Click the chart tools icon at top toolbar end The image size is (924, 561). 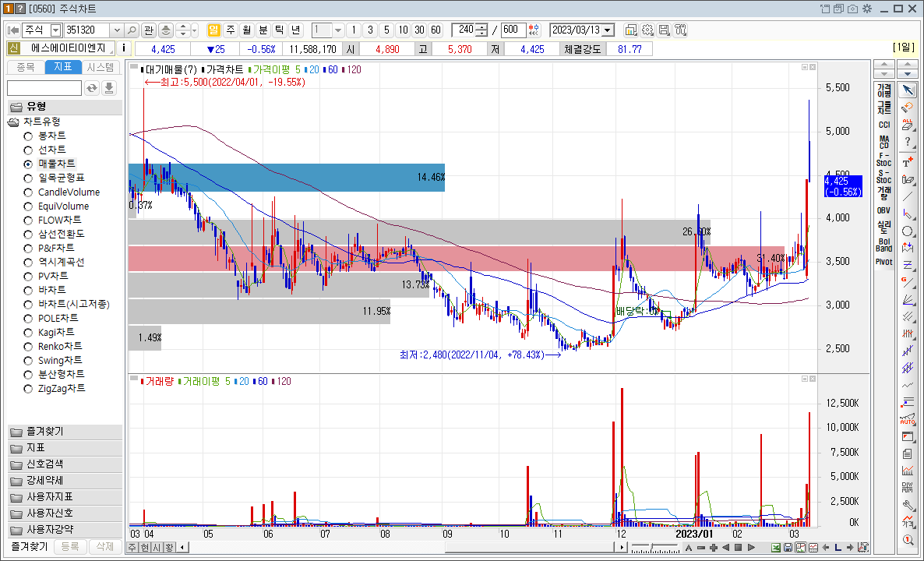tap(681, 30)
